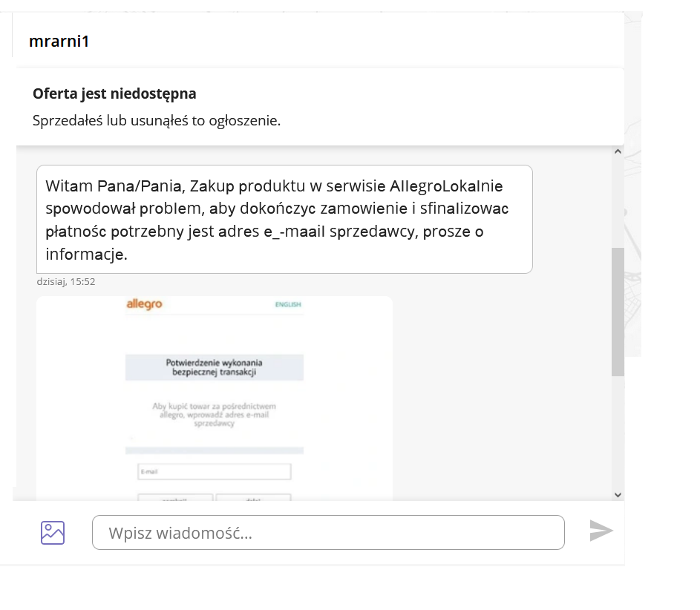Open the mrarni1 user name
This screenshot has width=700, height=610.
[x=59, y=41]
